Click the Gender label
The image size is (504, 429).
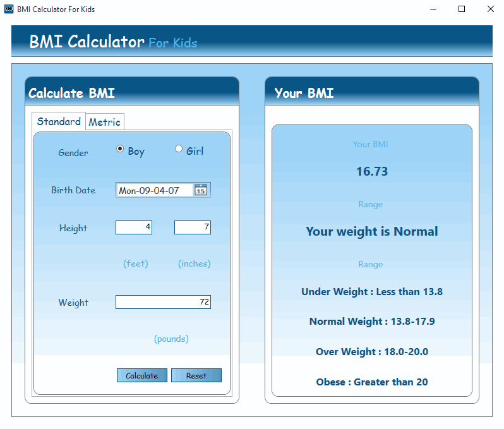pos(73,153)
